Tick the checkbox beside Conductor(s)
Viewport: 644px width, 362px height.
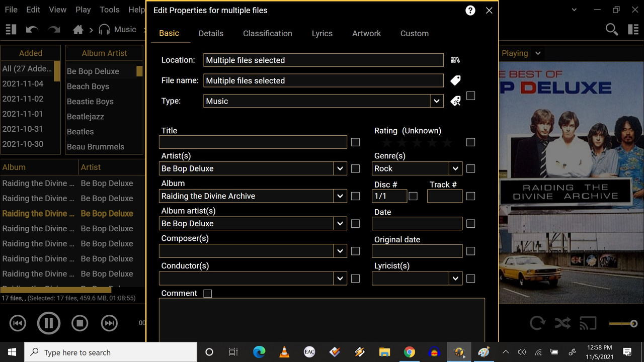[x=355, y=278]
